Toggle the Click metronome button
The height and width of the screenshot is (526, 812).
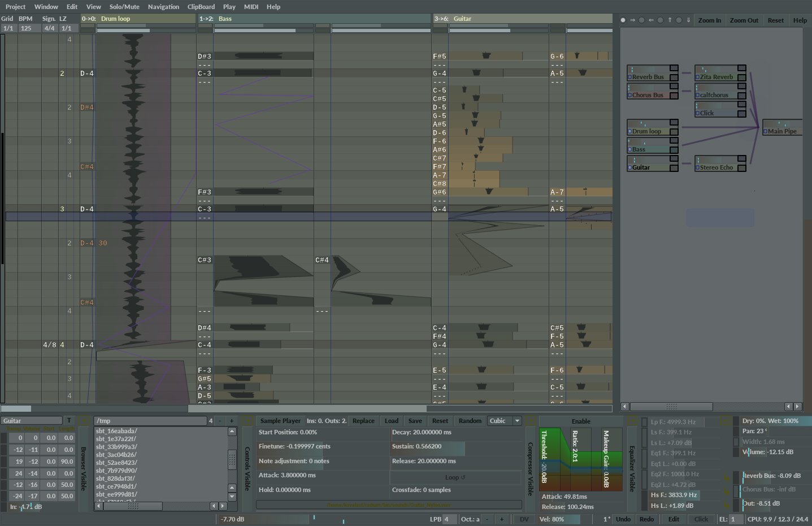[x=701, y=519]
